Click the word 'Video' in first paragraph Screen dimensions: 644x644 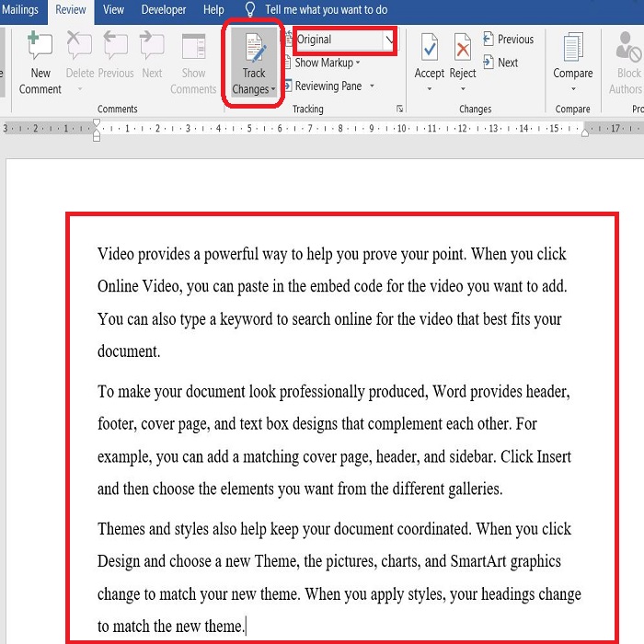116,254
